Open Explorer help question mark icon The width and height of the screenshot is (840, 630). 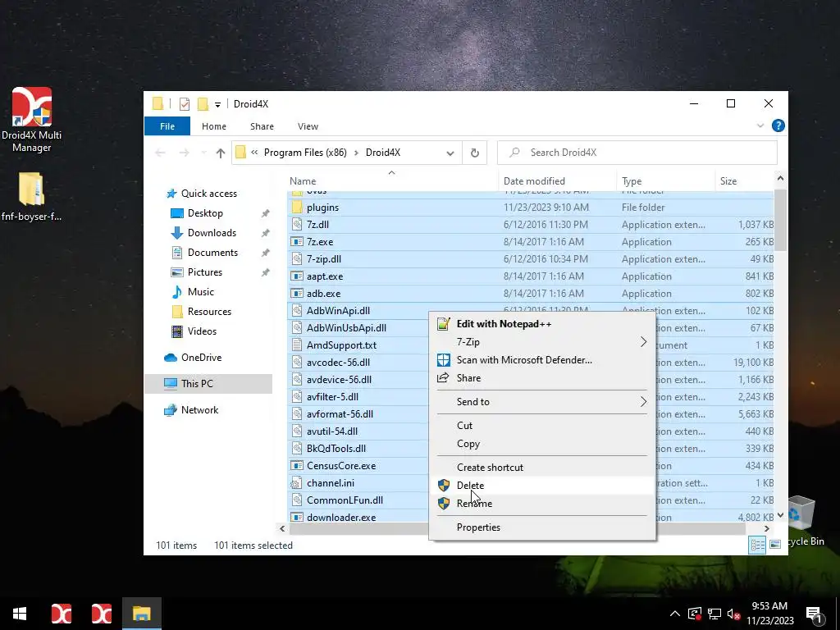click(x=778, y=126)
